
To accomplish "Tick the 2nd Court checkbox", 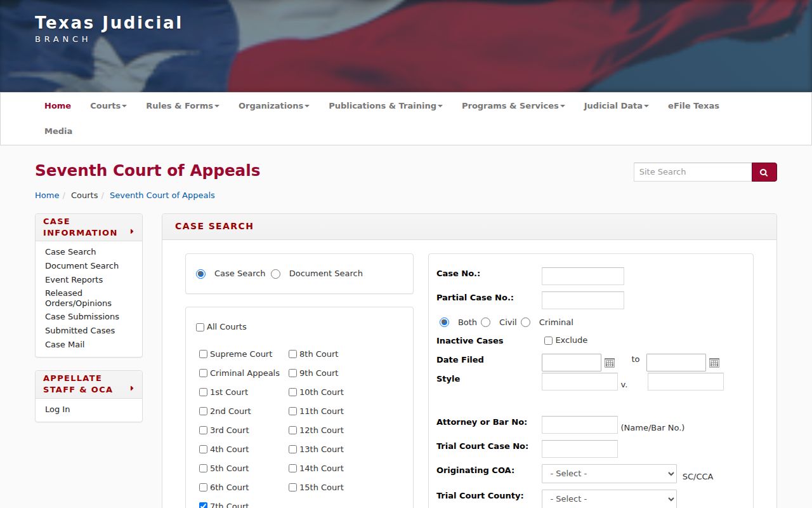I will click(203, 411).
